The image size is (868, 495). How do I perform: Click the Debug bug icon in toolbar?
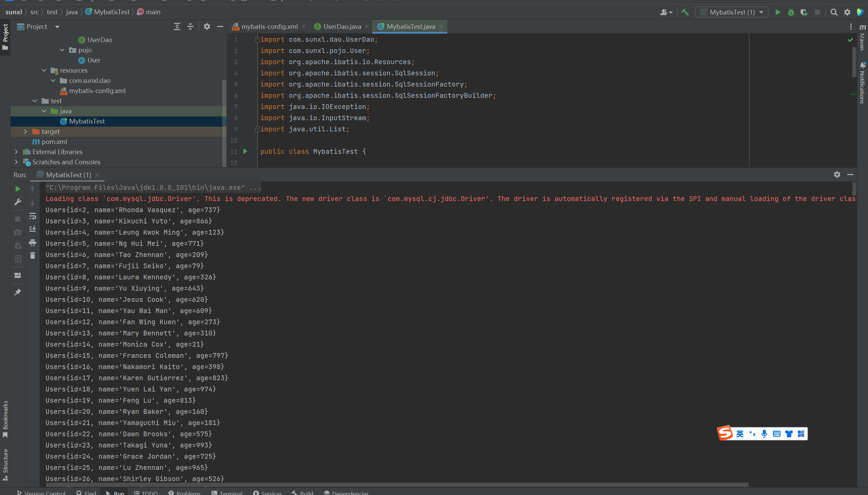pyautogui.click(x=791, y=12)
